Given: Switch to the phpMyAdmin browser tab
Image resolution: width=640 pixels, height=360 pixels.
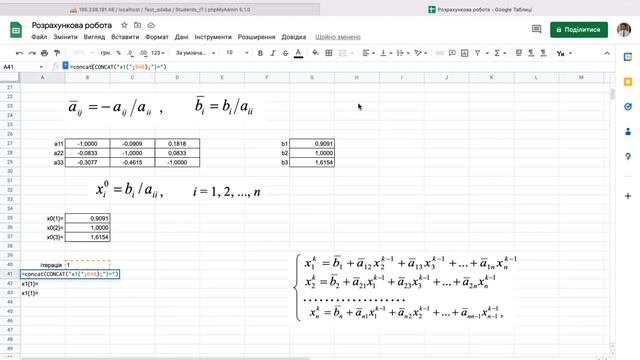Looking at the screenshot, I should (160, 9).
